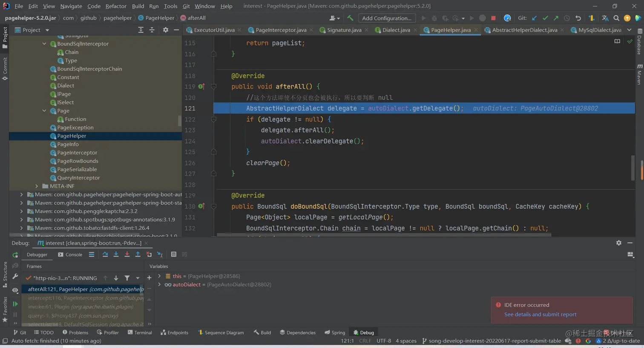Click the Build project hammer icon
This screenshot has width=644, height=348.
pyautogui.click(x=350, y=18)
